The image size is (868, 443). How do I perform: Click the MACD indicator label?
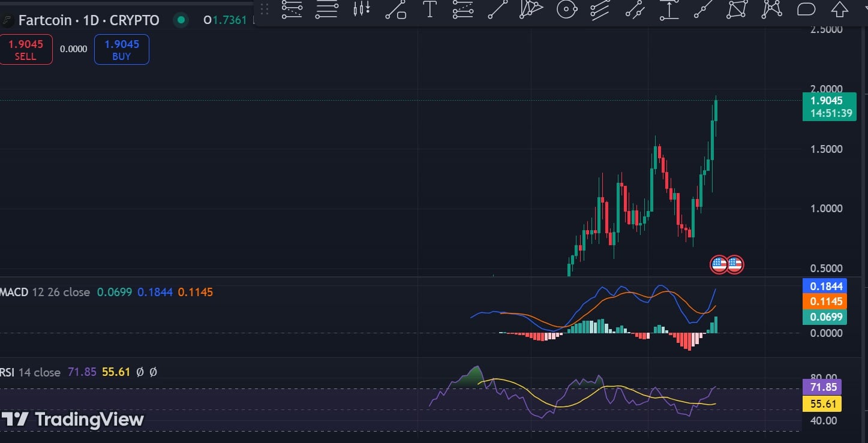[x=14, y=293]
